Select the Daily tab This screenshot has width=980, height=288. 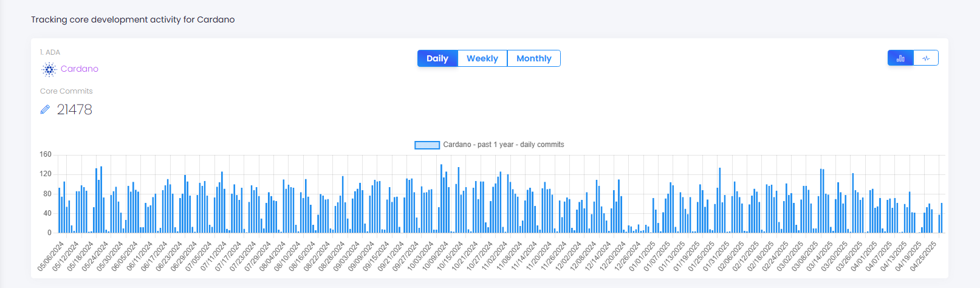(437, 58)
